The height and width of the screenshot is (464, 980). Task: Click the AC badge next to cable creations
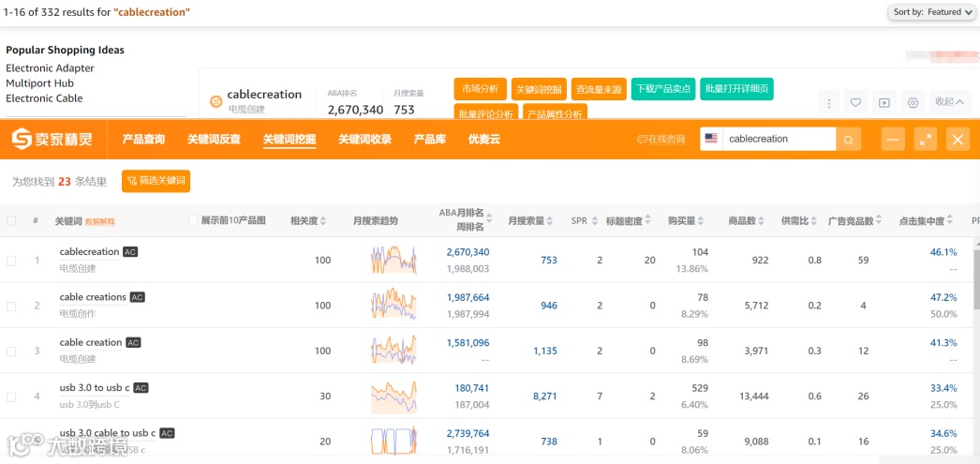[138, 298]
